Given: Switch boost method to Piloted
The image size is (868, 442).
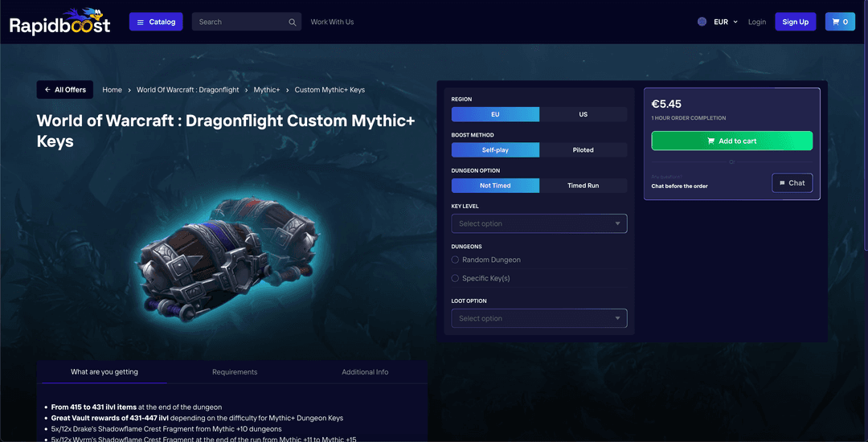Looking at the screenshot, I should click(x=583, y=150).
